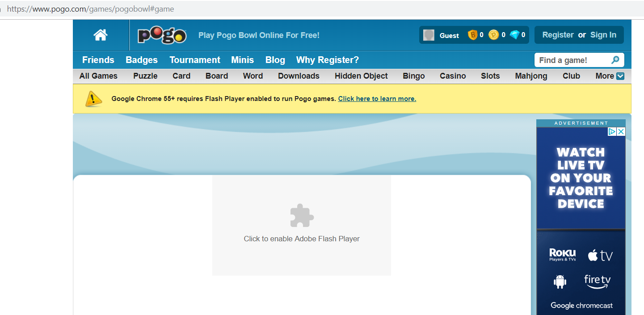Image resolution: width=644 pixels, height=315 pixels.
Task: Select the Club category
Action: click(571, 76)
